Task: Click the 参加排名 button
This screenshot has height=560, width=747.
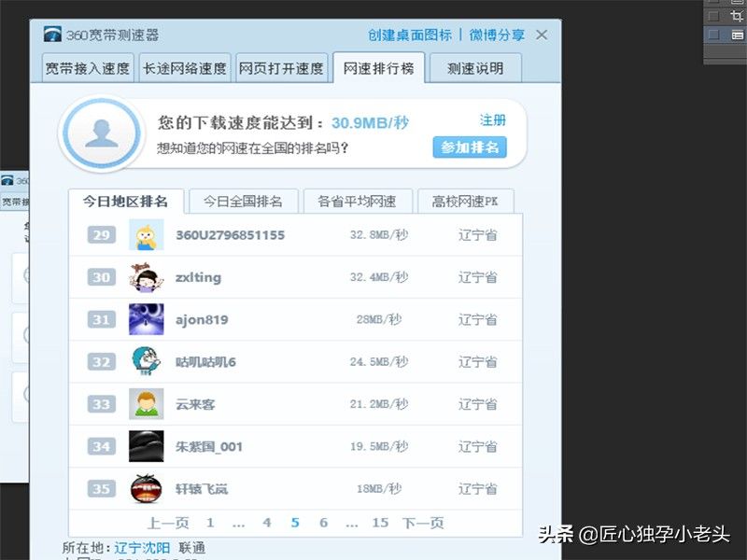Action: [x=470, y=147]
